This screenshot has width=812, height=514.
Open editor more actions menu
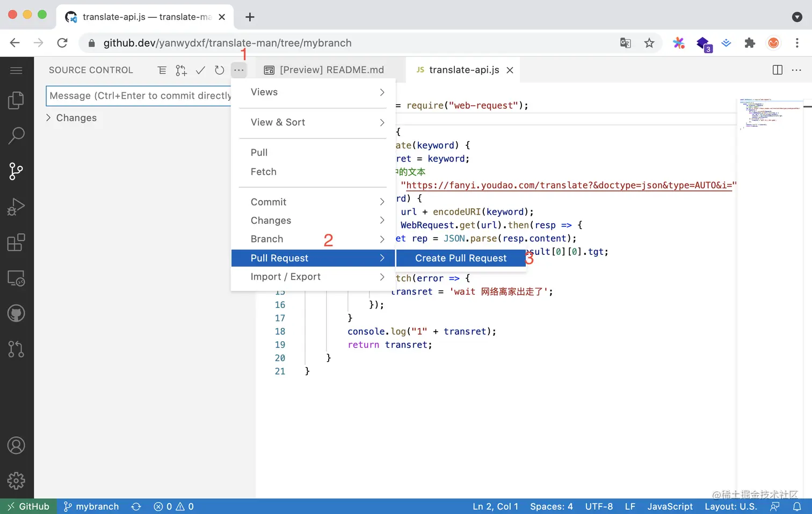tap(796, 70)
